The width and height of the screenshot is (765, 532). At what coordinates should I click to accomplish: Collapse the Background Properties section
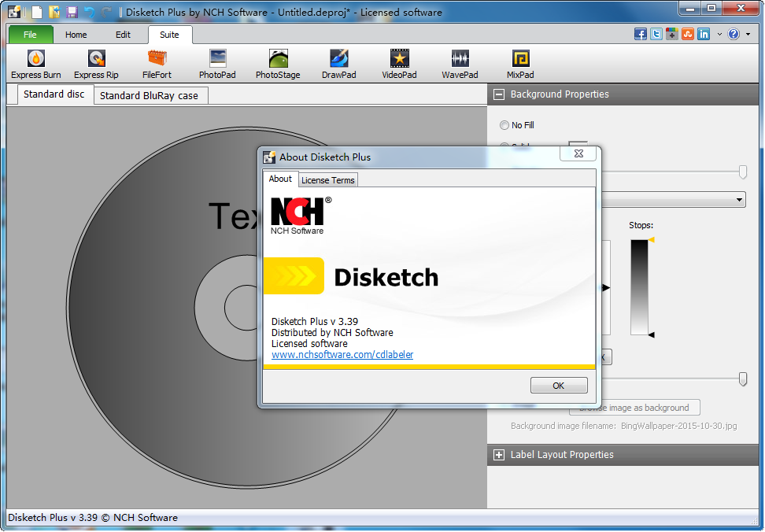point(498,94)
